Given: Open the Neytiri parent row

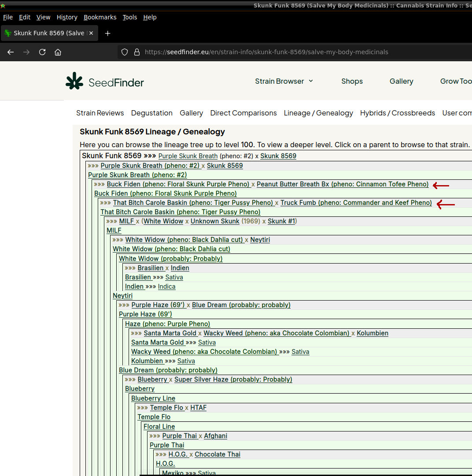Looking at the screenshot, I should (x=122, y=296).
